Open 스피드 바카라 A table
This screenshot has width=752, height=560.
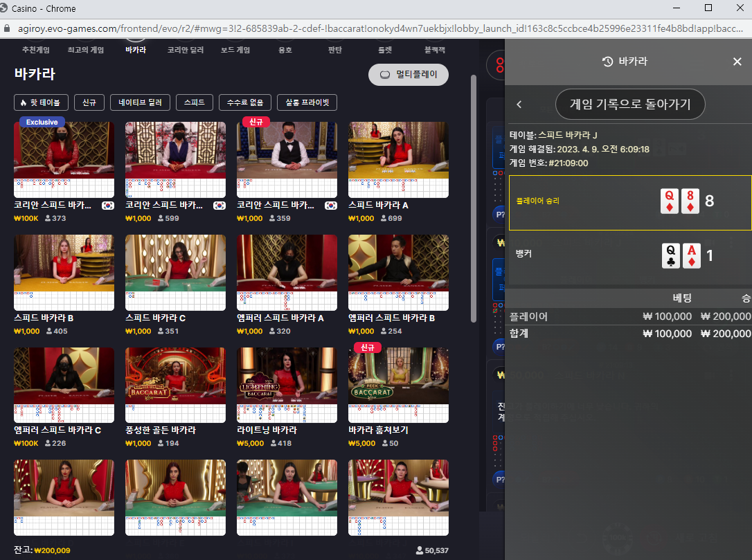pyautogui.click(x=398, y=160)
